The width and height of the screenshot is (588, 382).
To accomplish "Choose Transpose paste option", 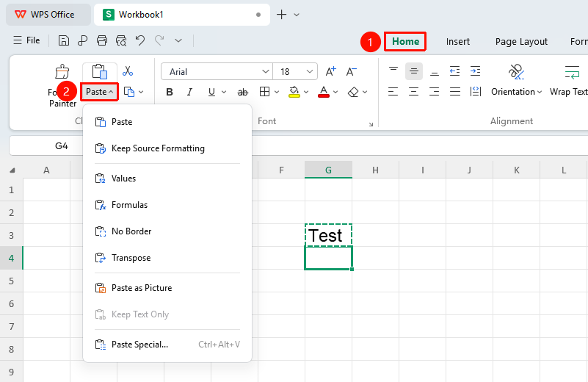I will click(x=167, y=258).
